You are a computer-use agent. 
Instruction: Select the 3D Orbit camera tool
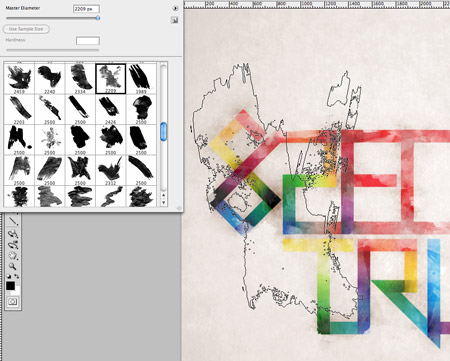tap(13, 246)
